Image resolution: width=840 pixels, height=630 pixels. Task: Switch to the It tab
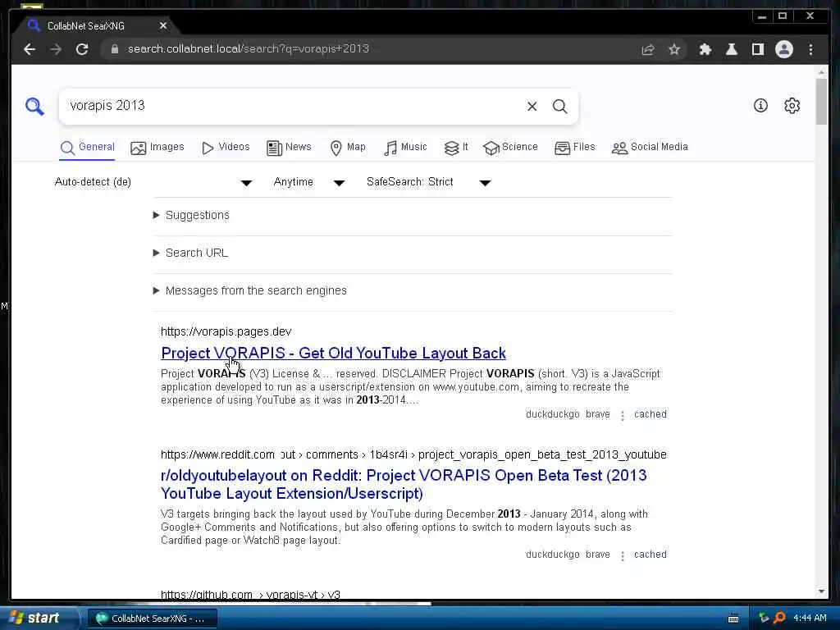[x=456, y=148]
